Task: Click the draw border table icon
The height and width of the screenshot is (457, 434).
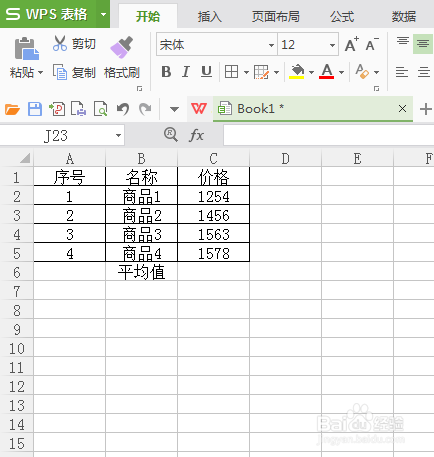Action: tap(261, 72)
